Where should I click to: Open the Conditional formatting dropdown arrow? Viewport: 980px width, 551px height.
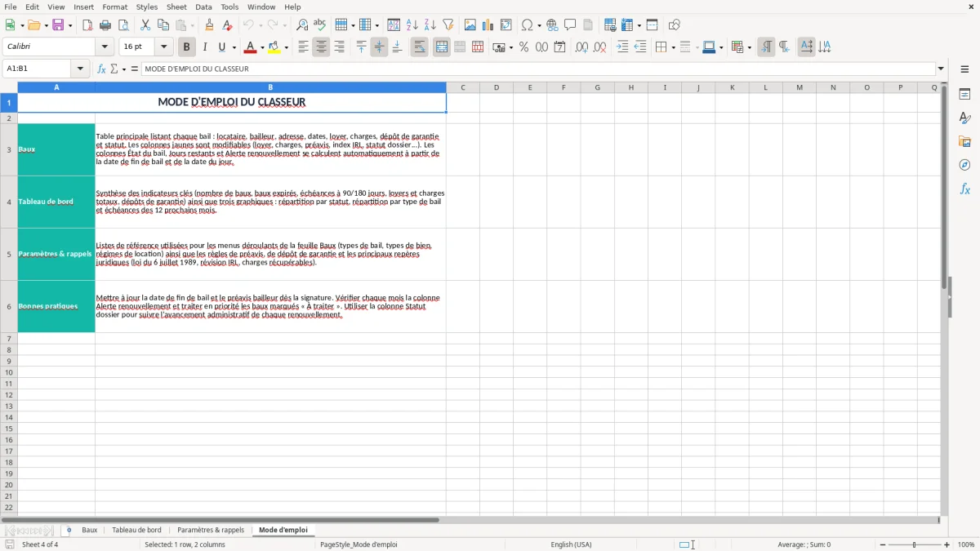point(749,47)
